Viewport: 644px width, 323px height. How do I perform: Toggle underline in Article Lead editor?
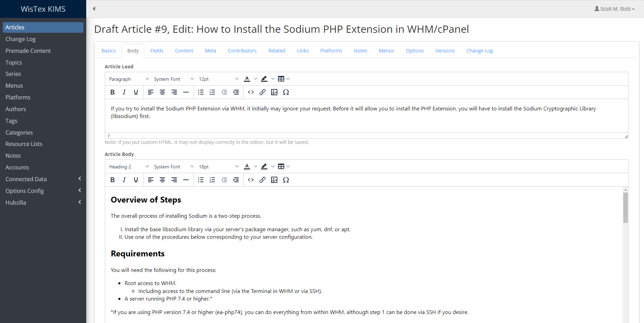coord(136,92)
